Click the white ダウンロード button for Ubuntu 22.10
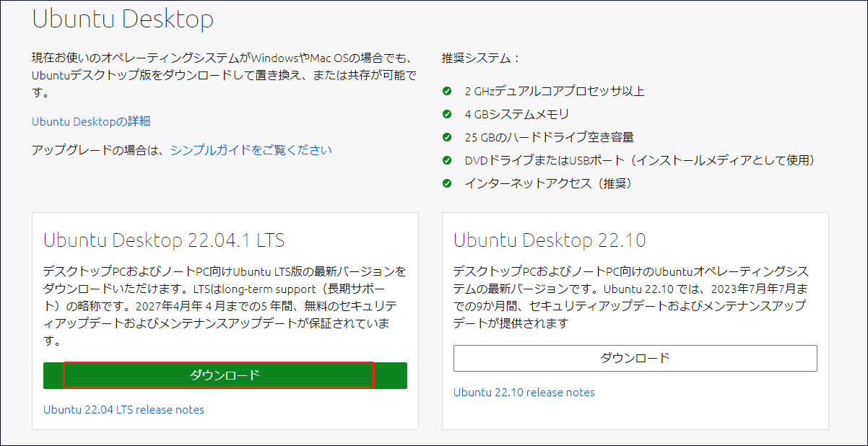This screenshot has width=868, height=446. [x=635, y=358]
